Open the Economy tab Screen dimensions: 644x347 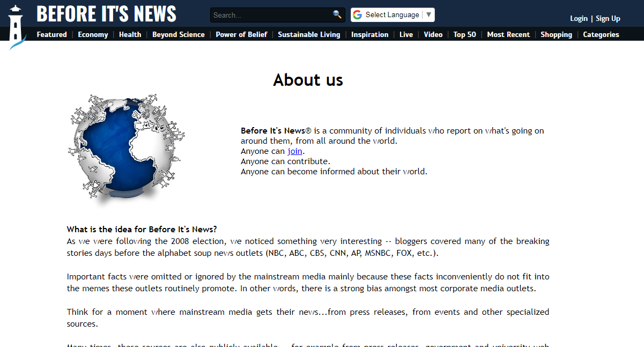93,34
